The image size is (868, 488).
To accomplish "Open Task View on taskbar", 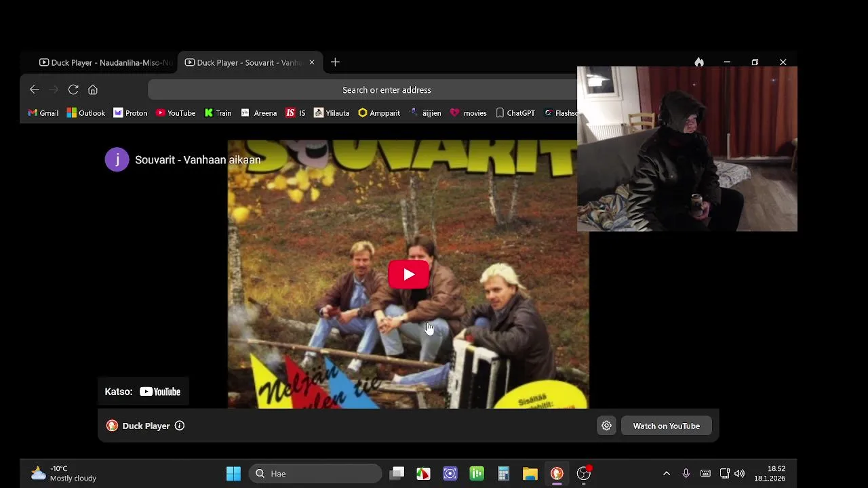I will pos(397,473).
